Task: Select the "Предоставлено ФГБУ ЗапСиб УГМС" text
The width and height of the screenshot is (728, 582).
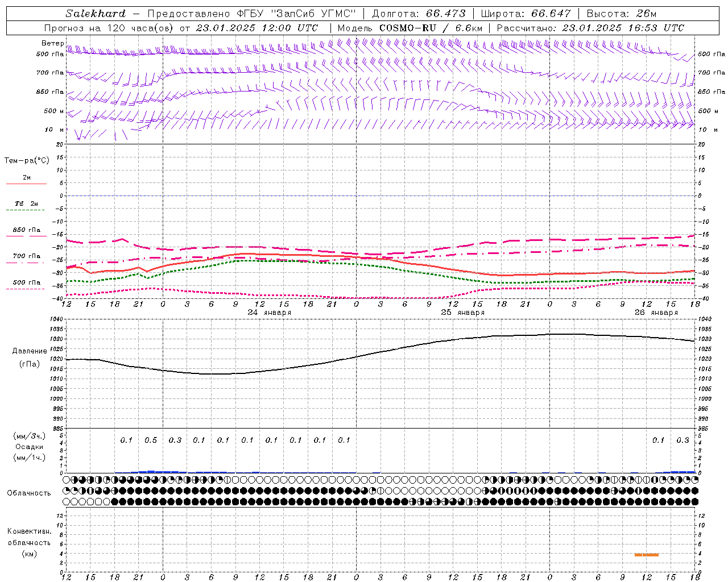Action: coord(251,14)
